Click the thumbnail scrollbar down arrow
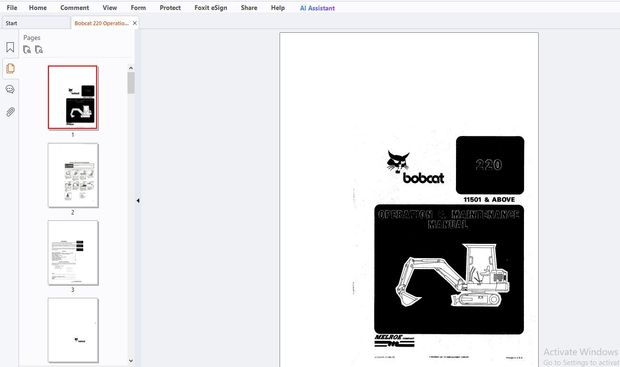Image resolution: width=620 pixels, height=367 pixels. point(131,360)
